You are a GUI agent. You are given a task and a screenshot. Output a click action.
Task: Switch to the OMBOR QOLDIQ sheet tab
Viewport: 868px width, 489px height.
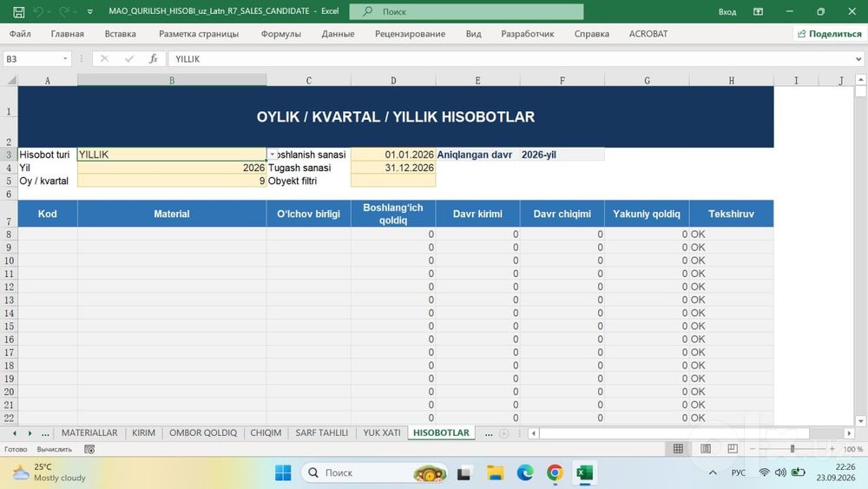203,433
